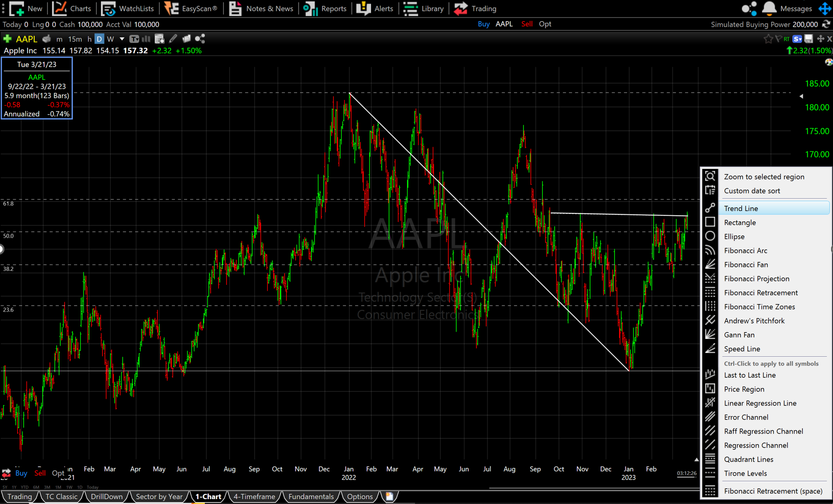Switch to 1-minute timeframe (m)
Viewport: 833px width, 504px height.
click(59, 39)
